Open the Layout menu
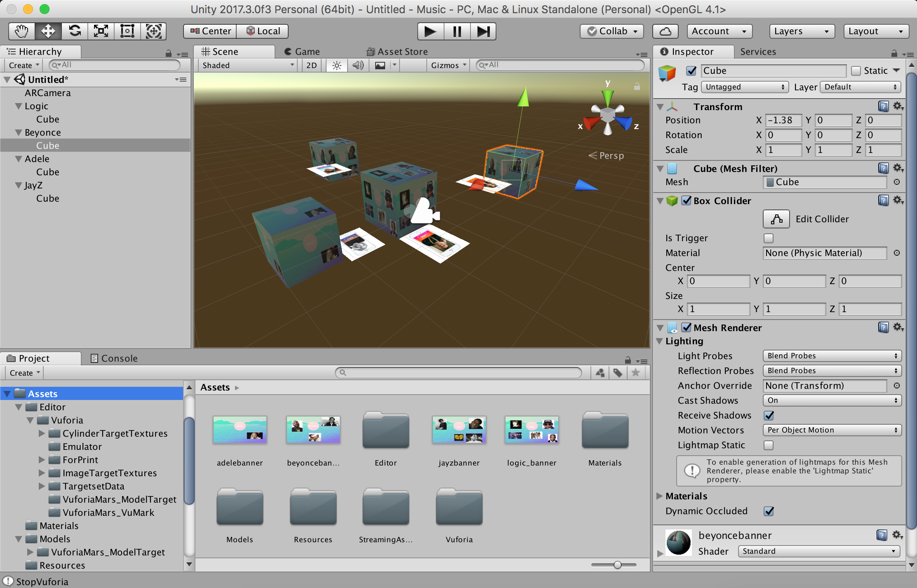Image resolution: width=917 pixels, height=588 pixels. [876, 31]
